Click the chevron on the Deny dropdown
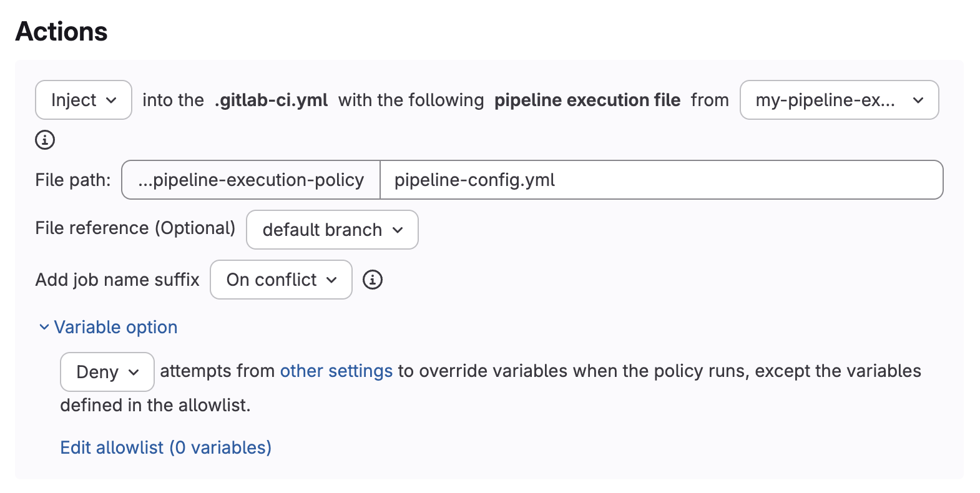This screenshot has width=980, height=493. tap(134, 372)
